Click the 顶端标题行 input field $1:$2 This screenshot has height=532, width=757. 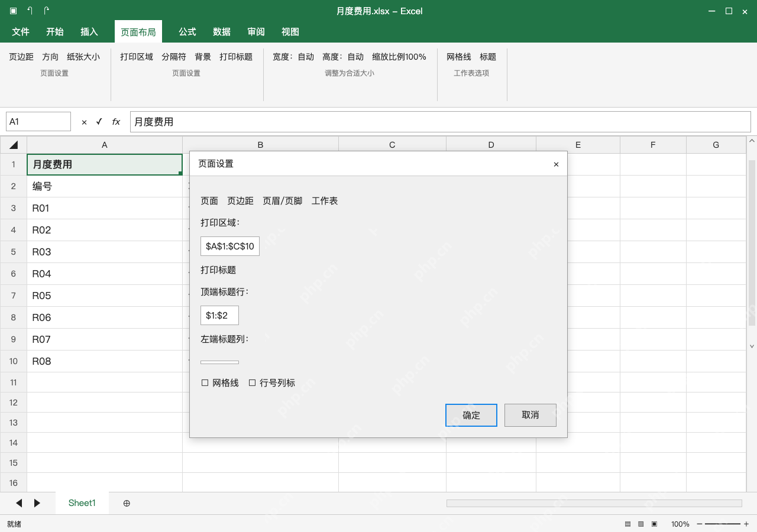(220, 315)
